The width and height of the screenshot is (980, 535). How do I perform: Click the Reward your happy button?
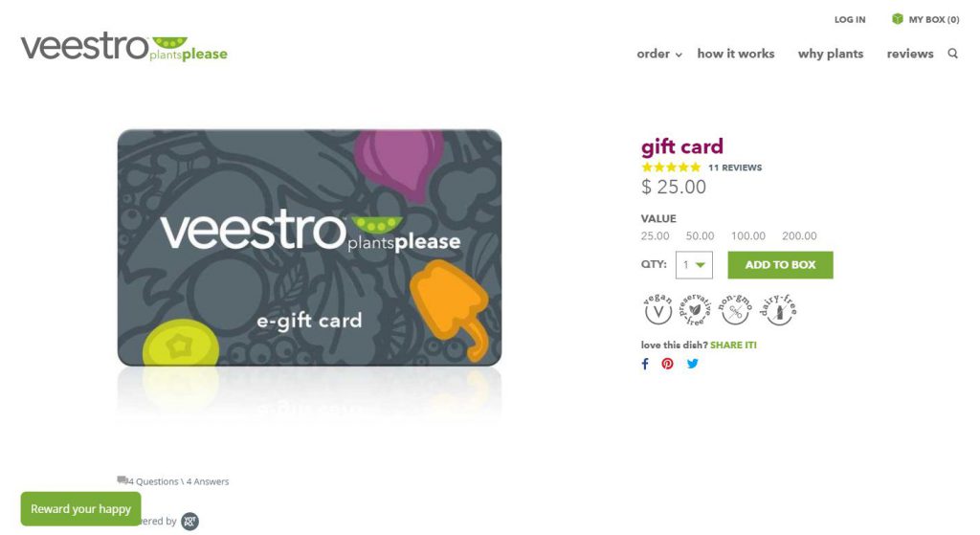[x=80, y=509]
